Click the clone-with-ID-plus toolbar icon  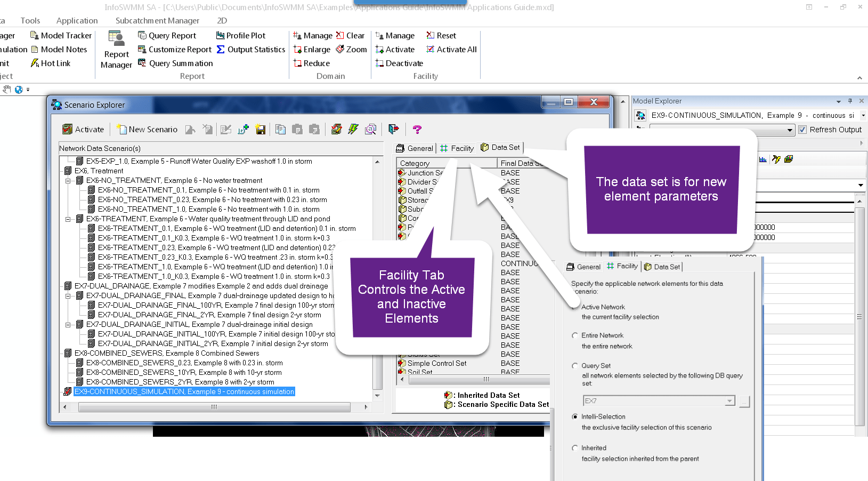point(244,129)
